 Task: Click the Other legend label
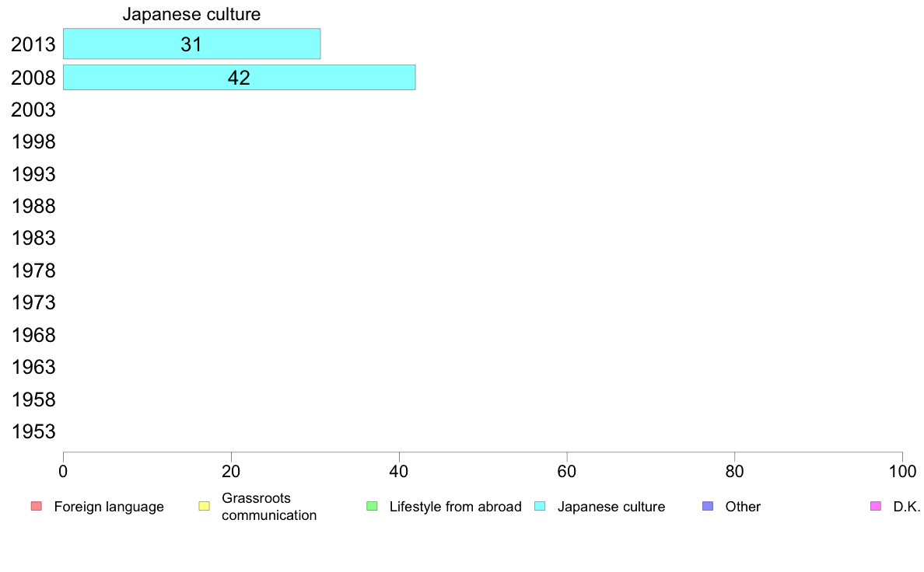(x=743, y=507)
